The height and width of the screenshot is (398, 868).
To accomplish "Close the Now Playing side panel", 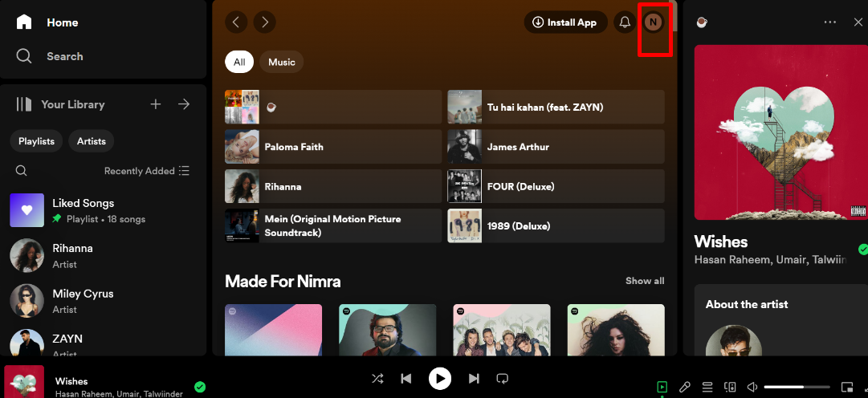I will coord(858,22).
